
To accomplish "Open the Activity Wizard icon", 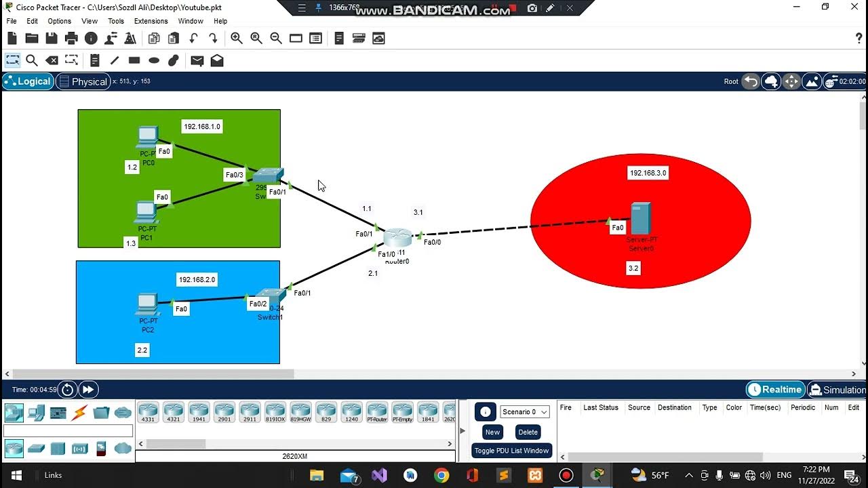I will pyautogui.click(x=111, y=39).
